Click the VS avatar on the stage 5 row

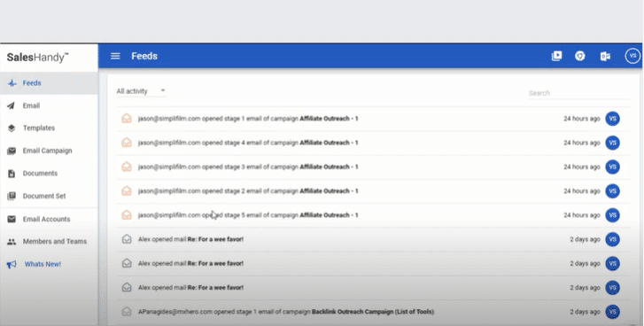click(612, 215)
